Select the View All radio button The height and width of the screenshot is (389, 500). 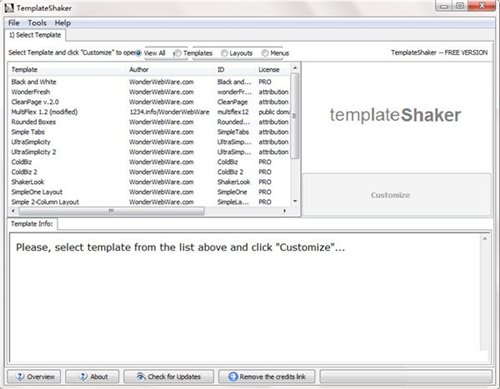click(x=138, y=53)
